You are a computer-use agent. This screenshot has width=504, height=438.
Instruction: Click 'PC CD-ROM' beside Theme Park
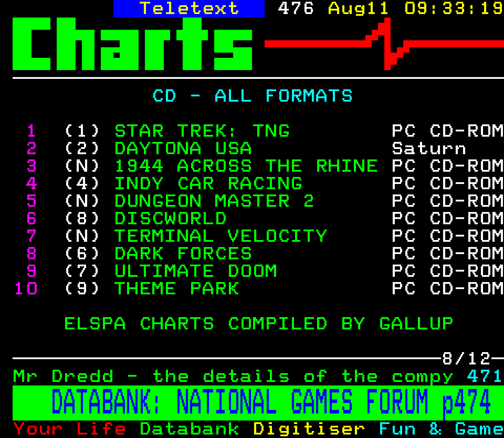pos(448,289)
